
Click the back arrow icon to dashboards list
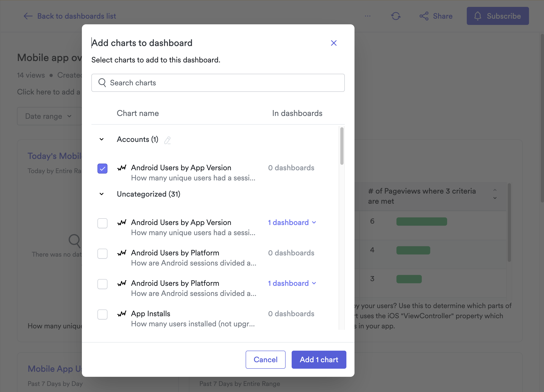coord(28,16)
